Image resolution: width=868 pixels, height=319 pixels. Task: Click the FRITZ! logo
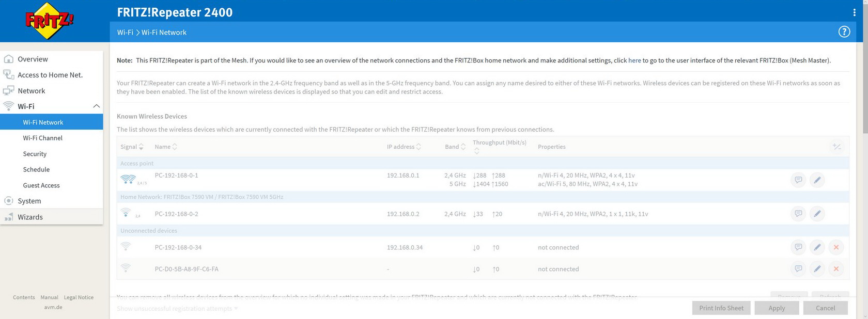(x=50, y=21)
